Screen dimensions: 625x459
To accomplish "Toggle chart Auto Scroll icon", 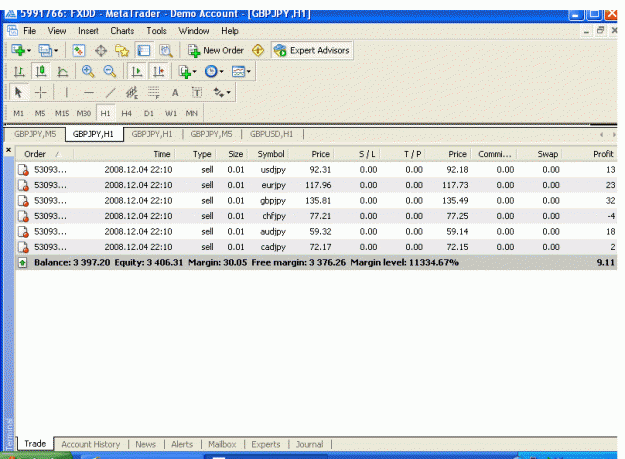I will [x=137, y=72].
